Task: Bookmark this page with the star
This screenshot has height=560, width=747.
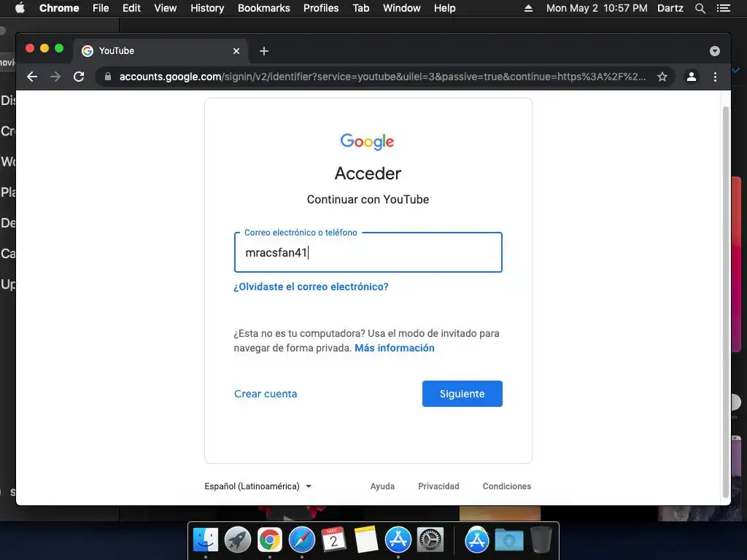Action: pyautogui.click(x=662, y=77)
